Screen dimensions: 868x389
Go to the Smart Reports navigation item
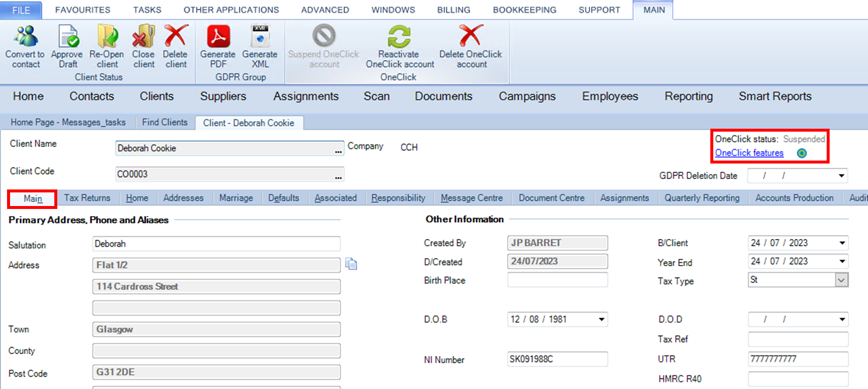[x=775, y=96]
